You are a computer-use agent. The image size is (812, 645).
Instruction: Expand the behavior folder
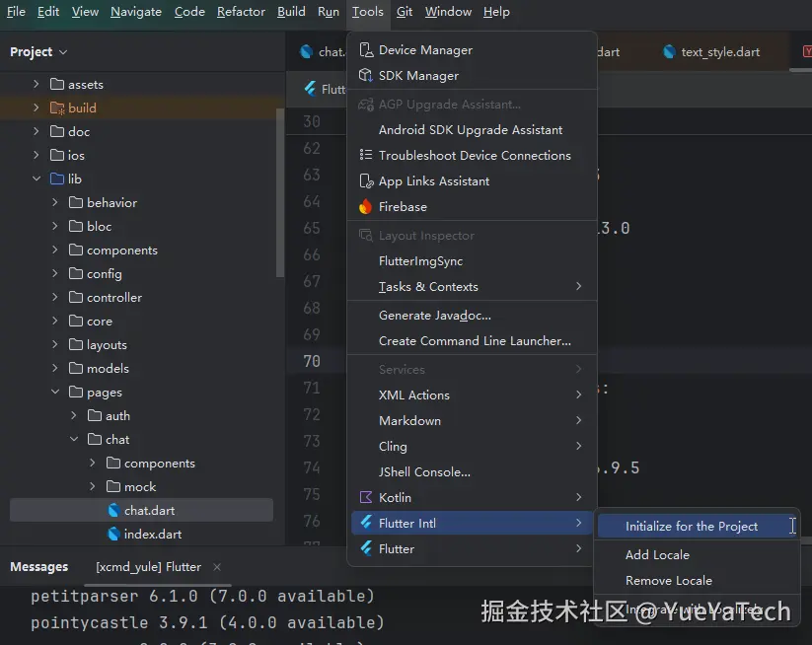[55, 202]
